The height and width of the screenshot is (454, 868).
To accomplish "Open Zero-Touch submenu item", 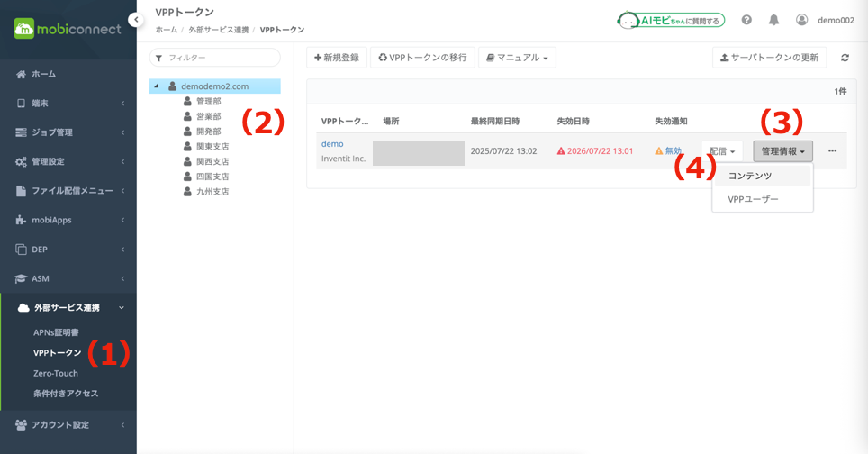I will (55, 373).
